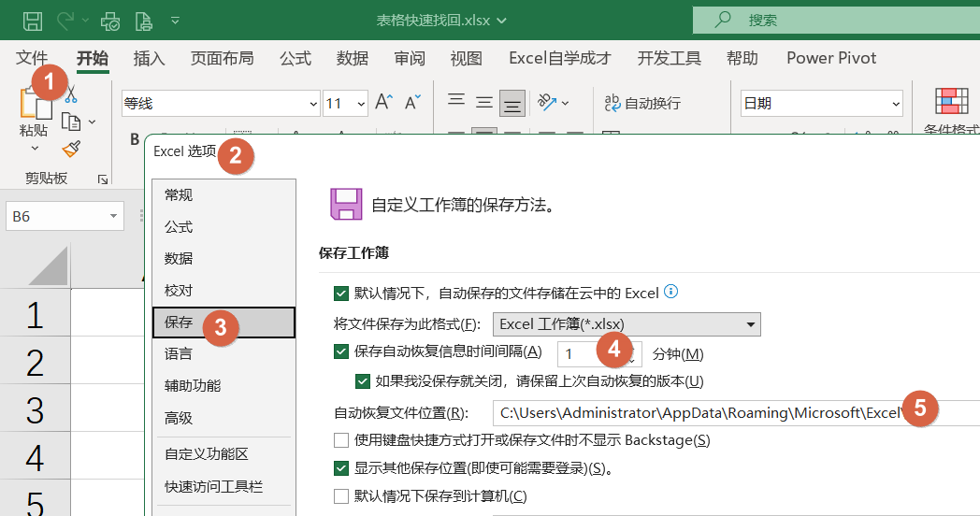
Task: Click the Cut scissors icon
Action: pyautogui.click(x=71, y=94)
